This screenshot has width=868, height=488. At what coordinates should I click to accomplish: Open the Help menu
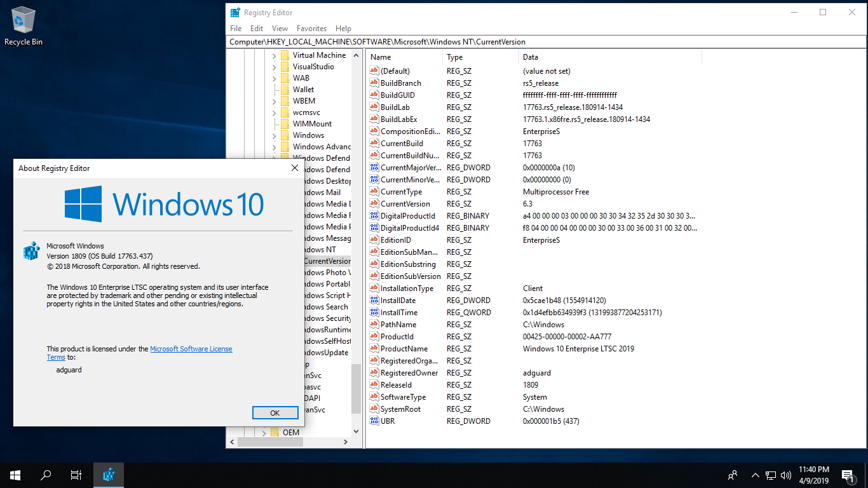pyautogui.click(x=343, y=29)
